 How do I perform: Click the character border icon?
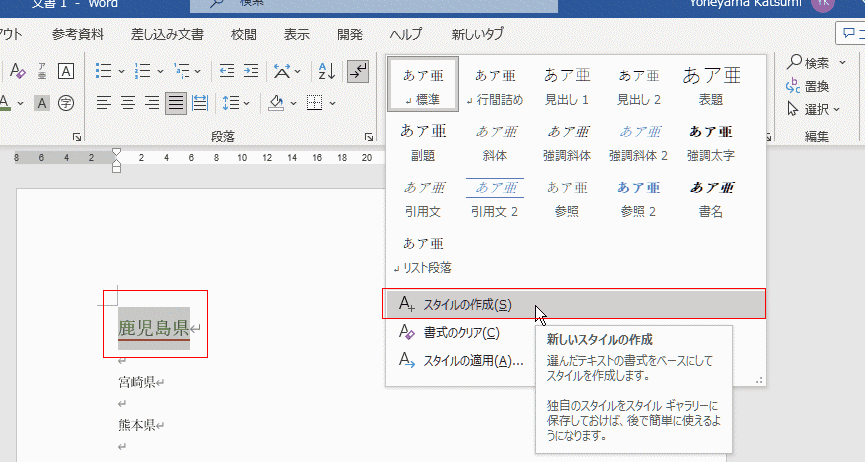click(66, 71)
